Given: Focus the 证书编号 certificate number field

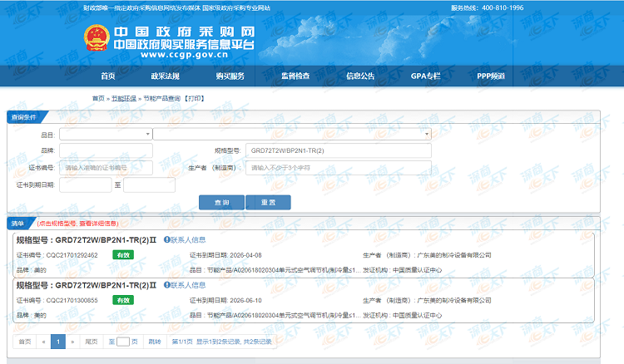Looking at the screenshot, I should (x=106, y=168).
